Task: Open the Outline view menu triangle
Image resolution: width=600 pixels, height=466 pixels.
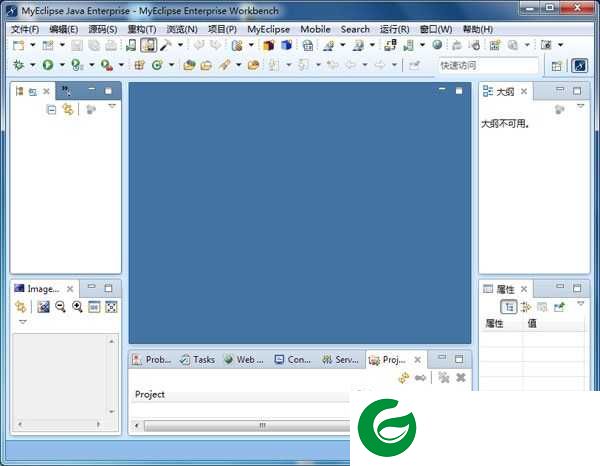Action: [580, 106]
